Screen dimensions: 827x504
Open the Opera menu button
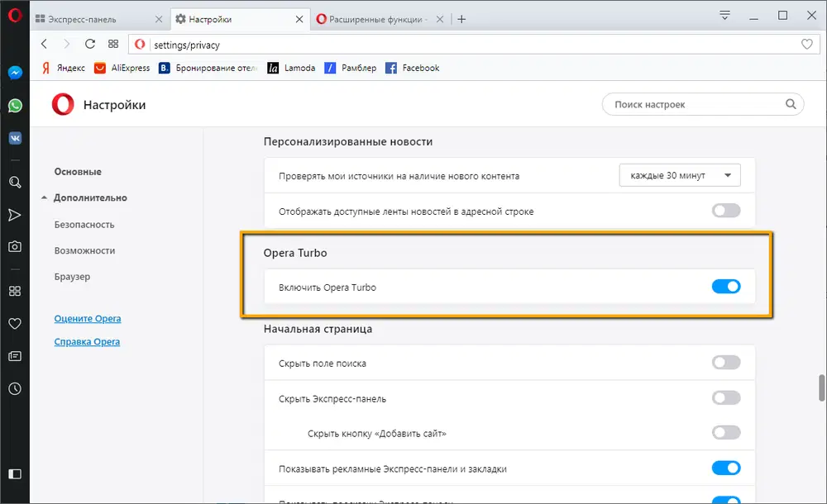coord(14,15)
